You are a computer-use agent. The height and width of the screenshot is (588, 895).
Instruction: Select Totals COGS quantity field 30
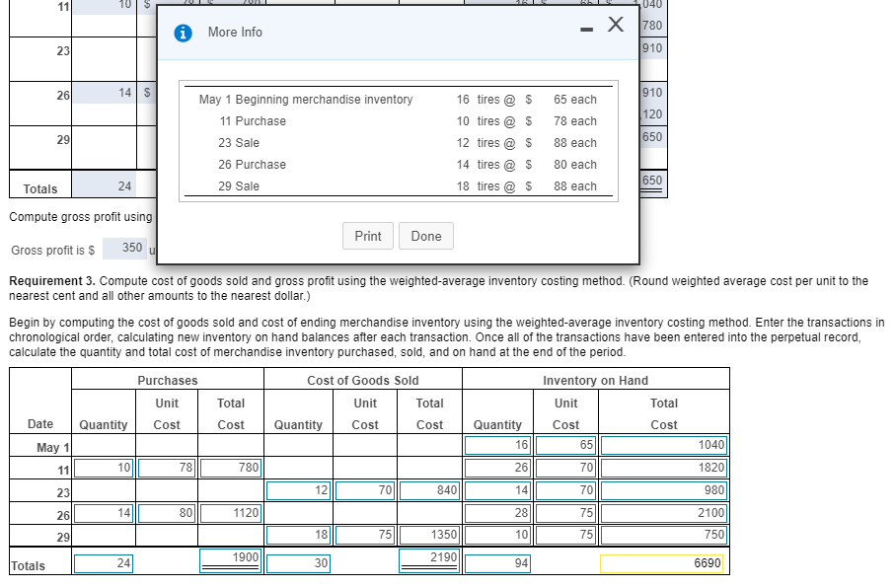click(299, 564)
